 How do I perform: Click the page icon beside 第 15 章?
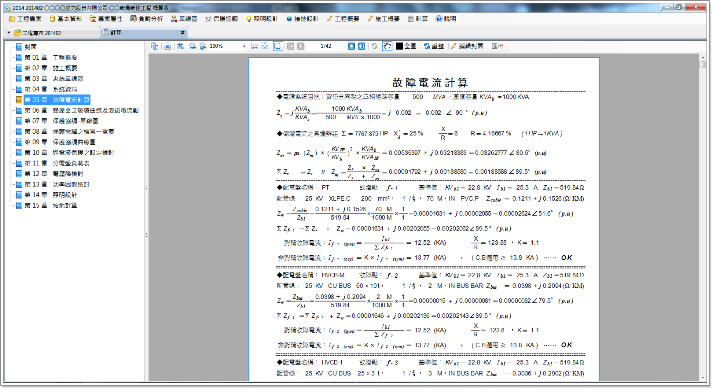19,205
